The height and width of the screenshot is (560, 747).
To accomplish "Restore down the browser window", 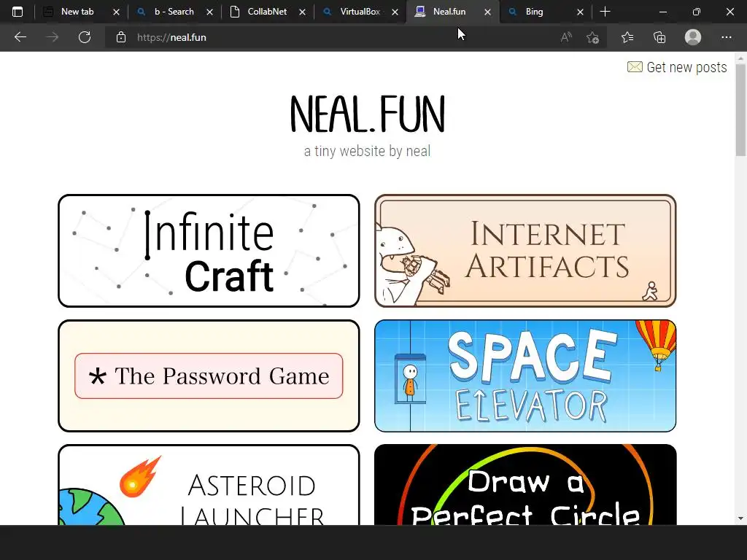I will point(697,12).
